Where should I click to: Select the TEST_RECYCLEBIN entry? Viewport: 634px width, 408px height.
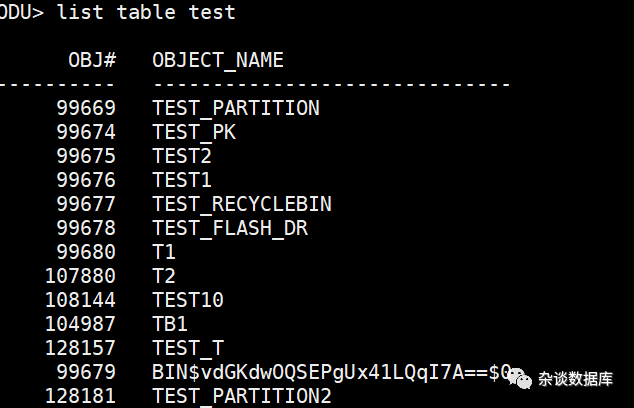click(x=242, y=204)
